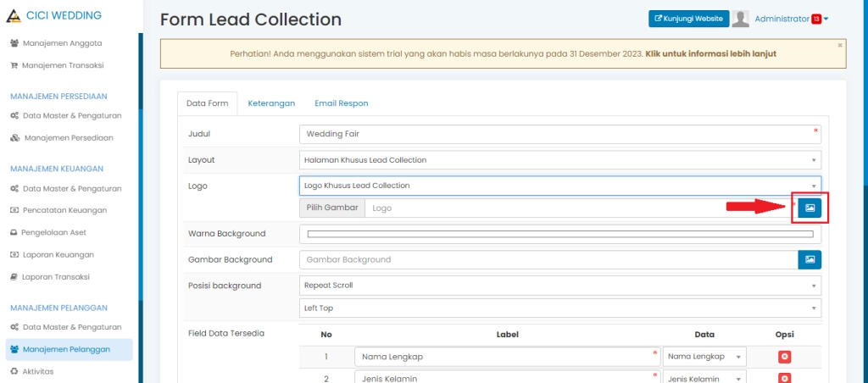Open the Layout dropdown
Image resolution: width=868 pixels, height=383 pixels.
click(560, 160)
